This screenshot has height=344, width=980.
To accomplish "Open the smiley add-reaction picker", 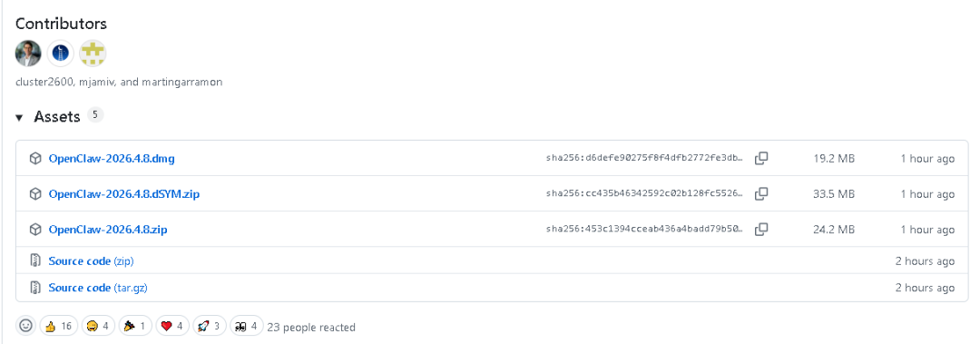I will 25,326.
